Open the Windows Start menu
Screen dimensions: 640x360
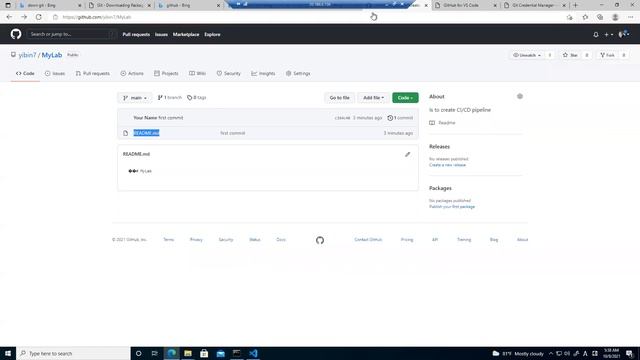pyautogui.click(x=8, y=353)
